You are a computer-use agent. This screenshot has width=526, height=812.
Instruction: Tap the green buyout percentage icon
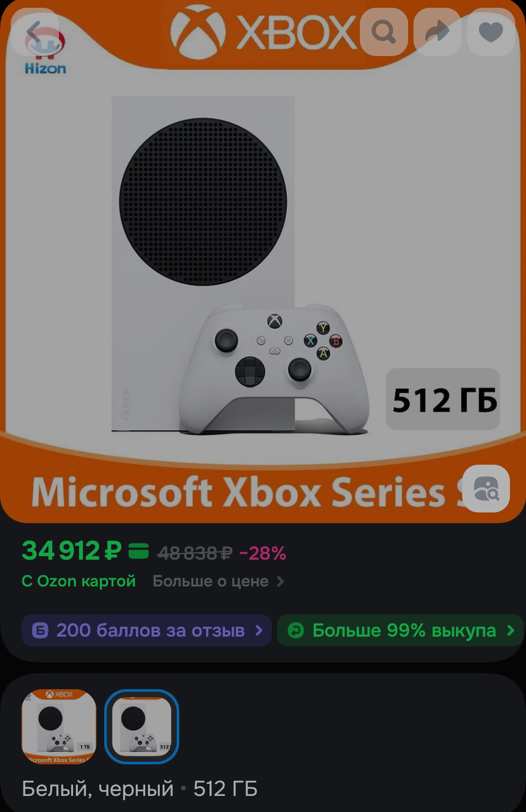296,630
